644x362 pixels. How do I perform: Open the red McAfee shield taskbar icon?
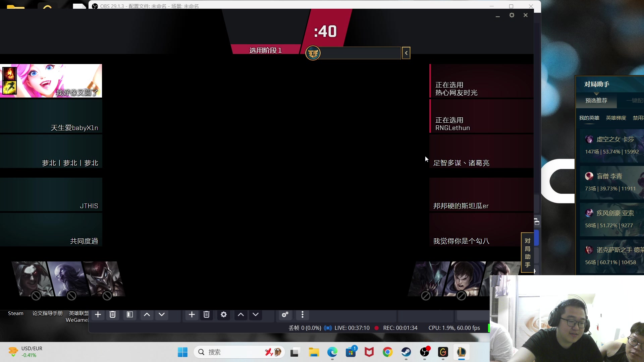pos(369,352)
